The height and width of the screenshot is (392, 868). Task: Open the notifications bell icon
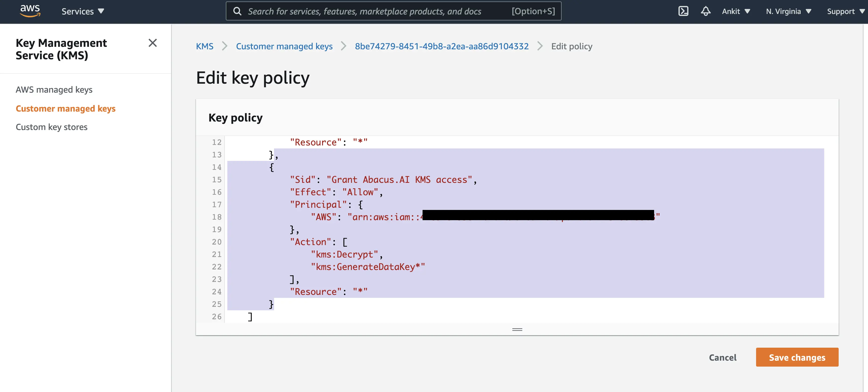(x=706, y=11)
